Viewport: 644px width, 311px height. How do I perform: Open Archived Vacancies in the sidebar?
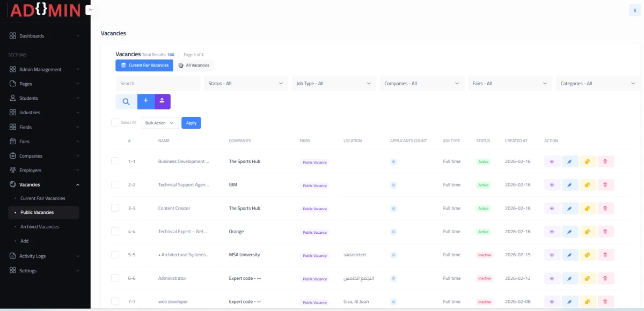coord(40,227)
